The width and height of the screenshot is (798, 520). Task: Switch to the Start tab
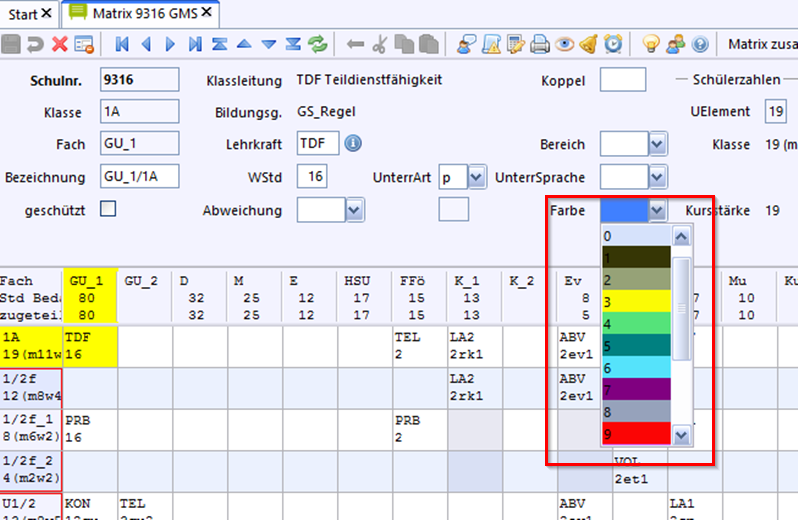pos(22,14)
